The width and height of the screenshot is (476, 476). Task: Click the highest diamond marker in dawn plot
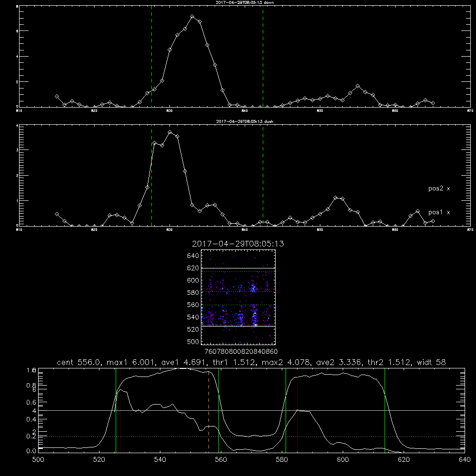tap(192, 16)
